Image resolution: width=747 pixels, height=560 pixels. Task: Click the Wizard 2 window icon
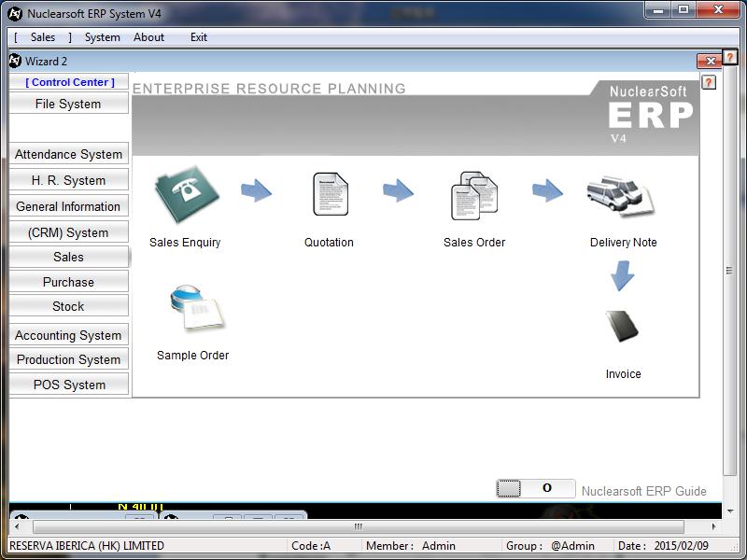click(15, 61)
